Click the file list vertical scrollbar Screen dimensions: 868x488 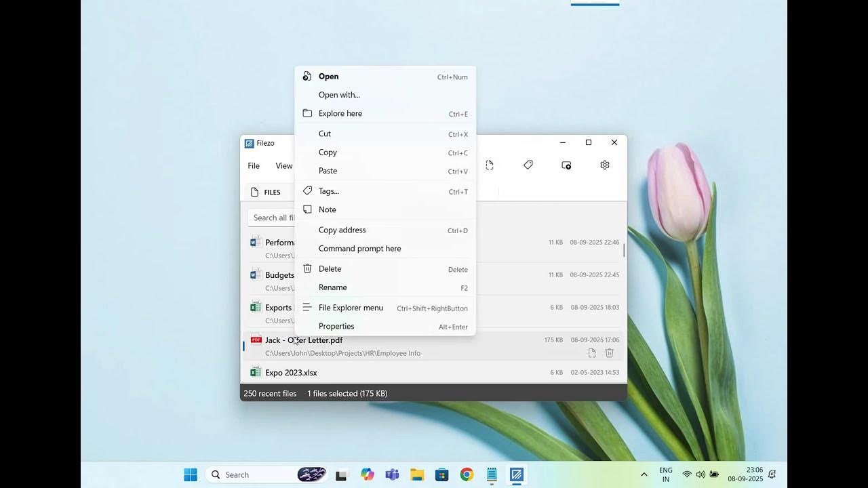624,251
